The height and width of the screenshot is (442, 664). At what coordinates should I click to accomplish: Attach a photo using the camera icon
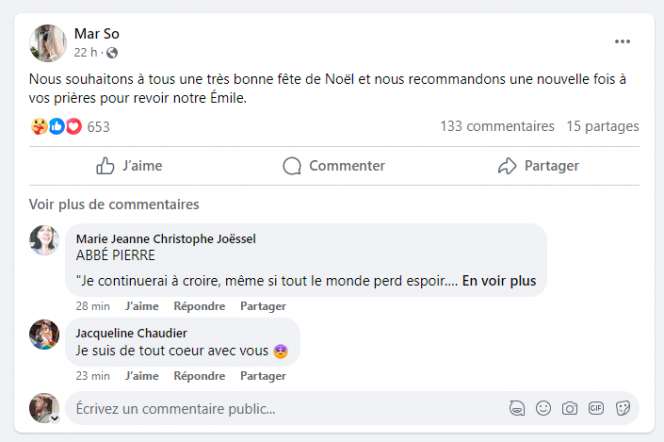[x=569, y=408]
